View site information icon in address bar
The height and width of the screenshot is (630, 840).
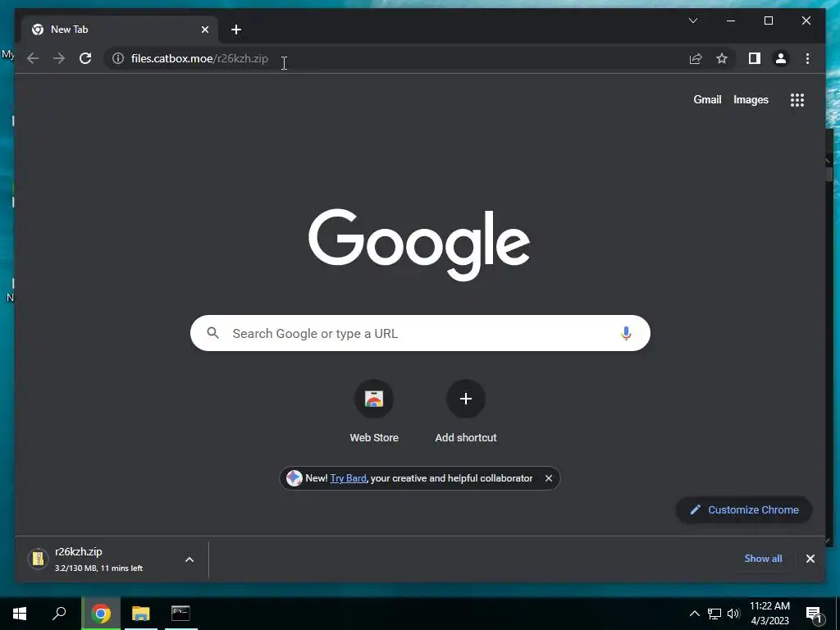(x=118, y=58)
